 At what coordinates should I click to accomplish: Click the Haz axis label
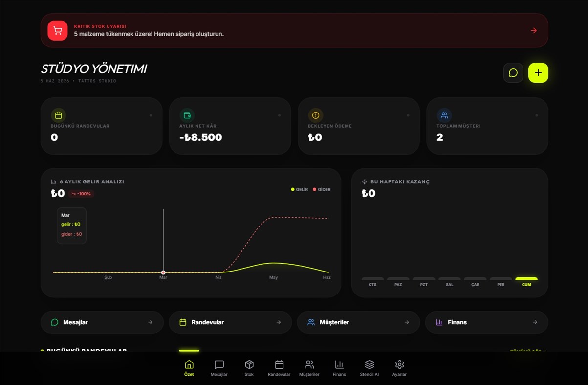(327, 277)
